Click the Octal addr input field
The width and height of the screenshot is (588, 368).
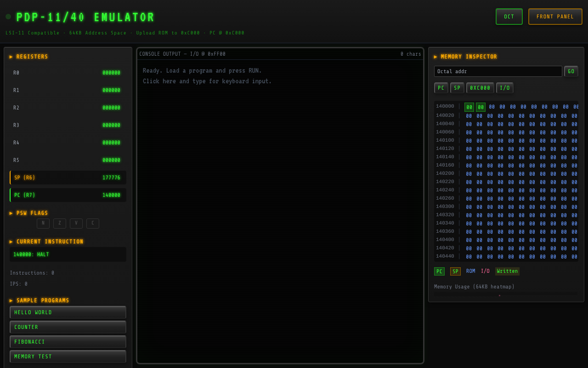[498, 71]
